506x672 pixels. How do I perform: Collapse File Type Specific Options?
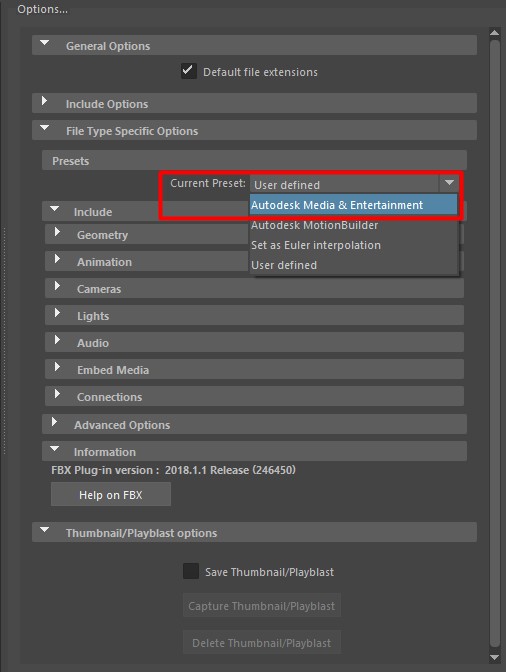coord(44,128)
